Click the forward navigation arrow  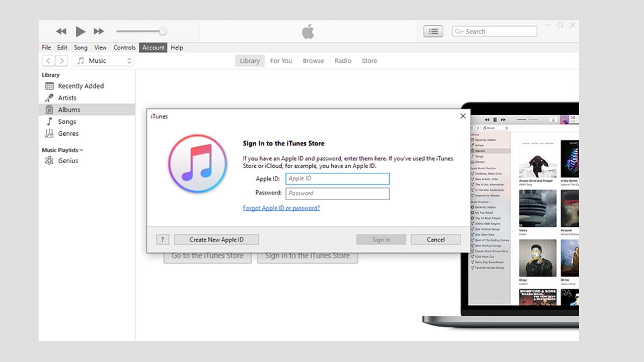pos(62,61)
